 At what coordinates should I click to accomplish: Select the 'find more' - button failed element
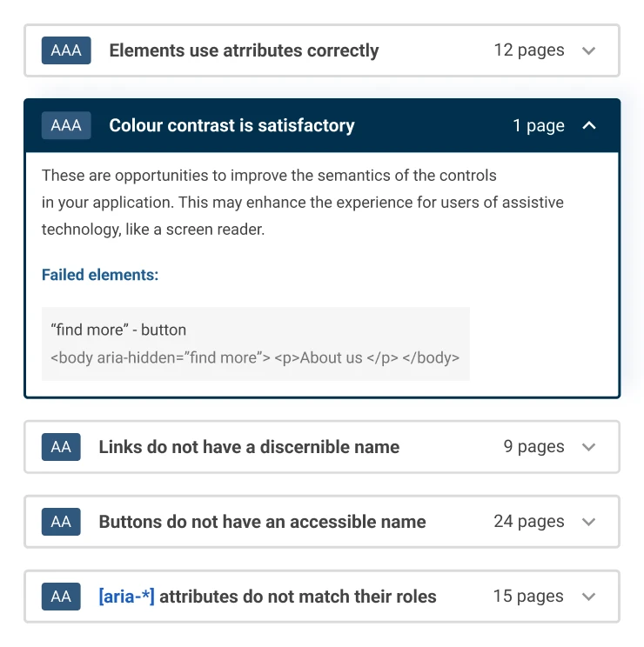(x=118, y=330)
